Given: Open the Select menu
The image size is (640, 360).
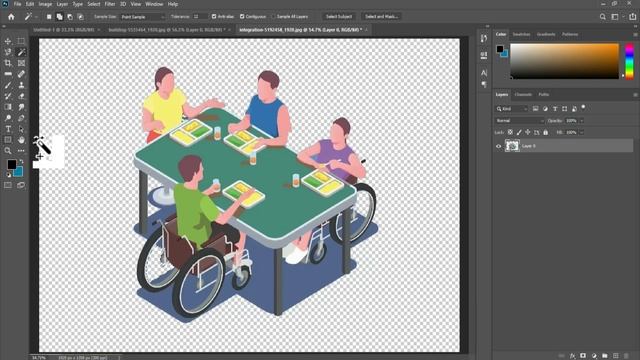Looking at the screenshot, I should [x=93, y=4].
